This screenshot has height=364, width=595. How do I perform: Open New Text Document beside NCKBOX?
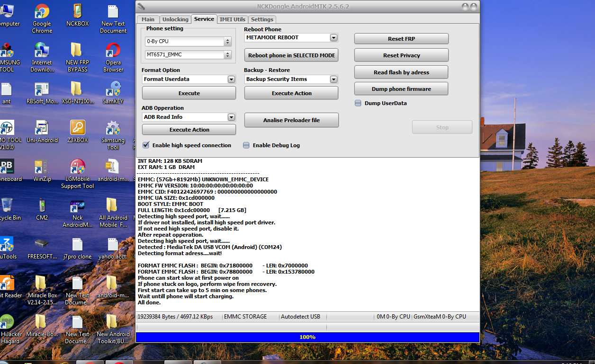[113, 19]
